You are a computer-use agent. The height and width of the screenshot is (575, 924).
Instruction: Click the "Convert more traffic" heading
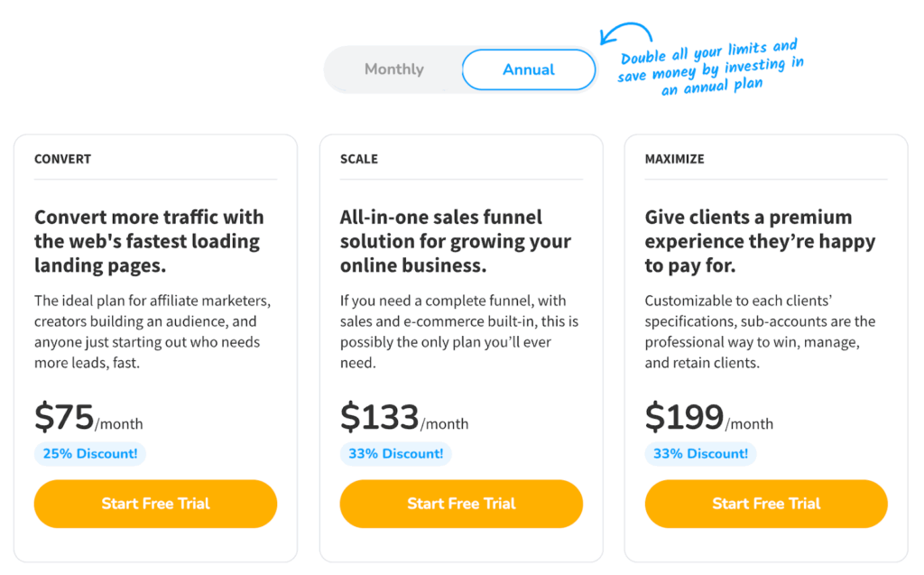pyautogui.click(x=149, y=241)
